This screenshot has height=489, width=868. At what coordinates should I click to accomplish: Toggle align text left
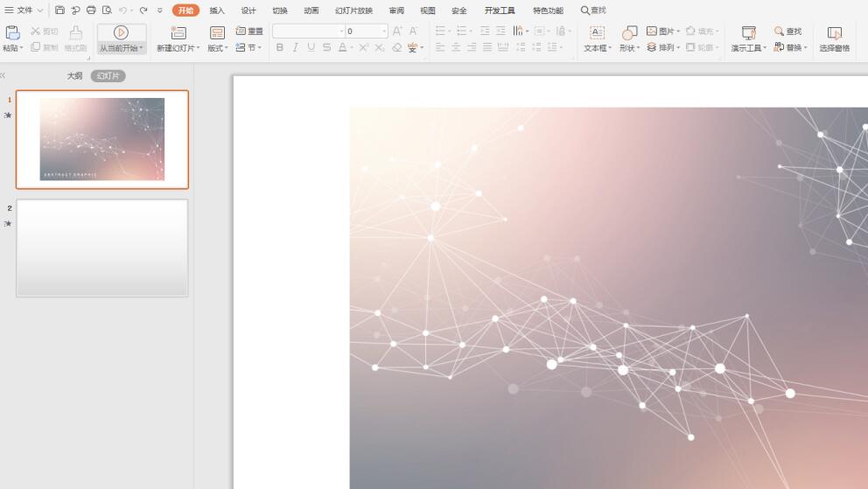coord(440,47)
